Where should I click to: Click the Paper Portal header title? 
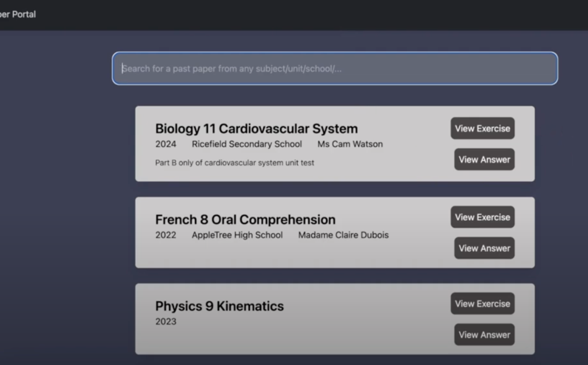coord(18,14)
